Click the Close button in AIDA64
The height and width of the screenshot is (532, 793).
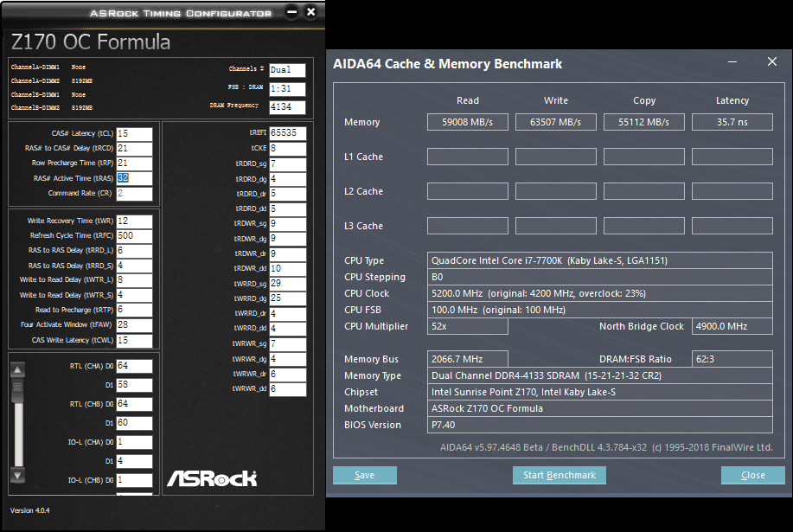point(753,476)
